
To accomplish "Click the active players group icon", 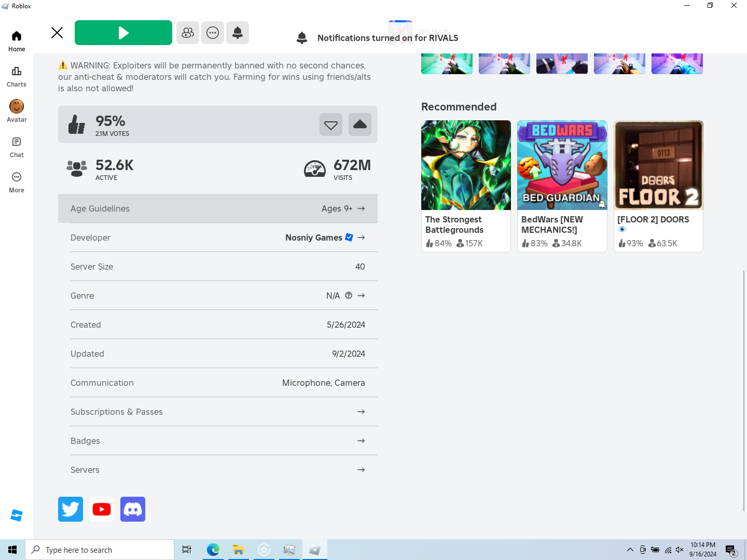I will (77, 169).
